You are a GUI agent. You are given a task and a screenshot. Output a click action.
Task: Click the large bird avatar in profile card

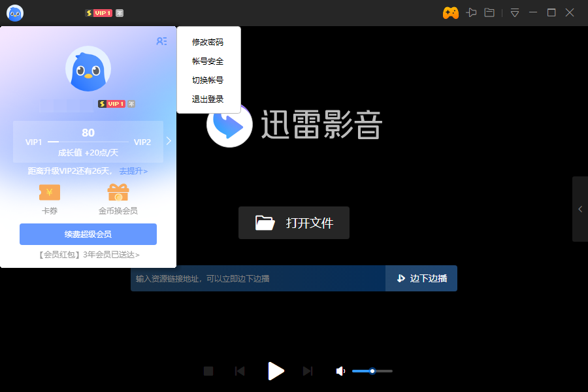click(x=88, y=69)
